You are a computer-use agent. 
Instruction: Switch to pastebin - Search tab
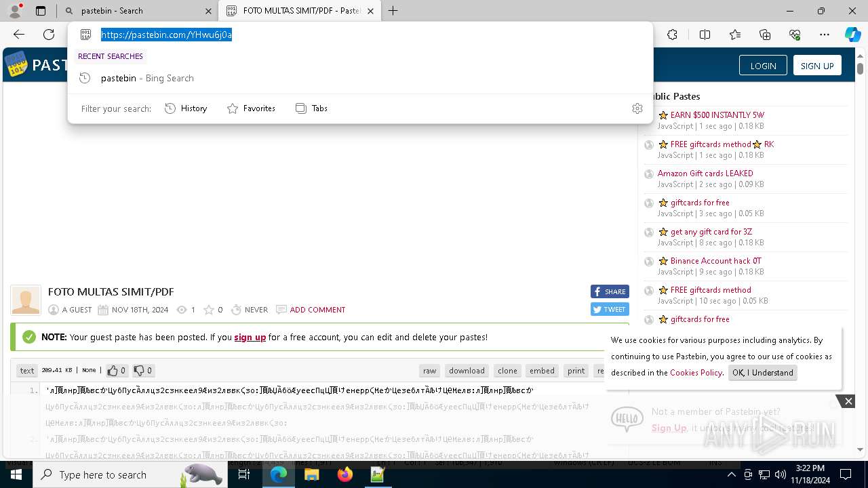click(x=138, y=11)
